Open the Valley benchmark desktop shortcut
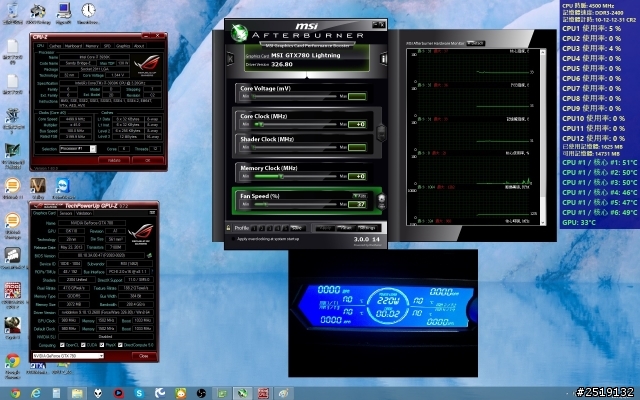640x400 pixels. tap(38, 188)
